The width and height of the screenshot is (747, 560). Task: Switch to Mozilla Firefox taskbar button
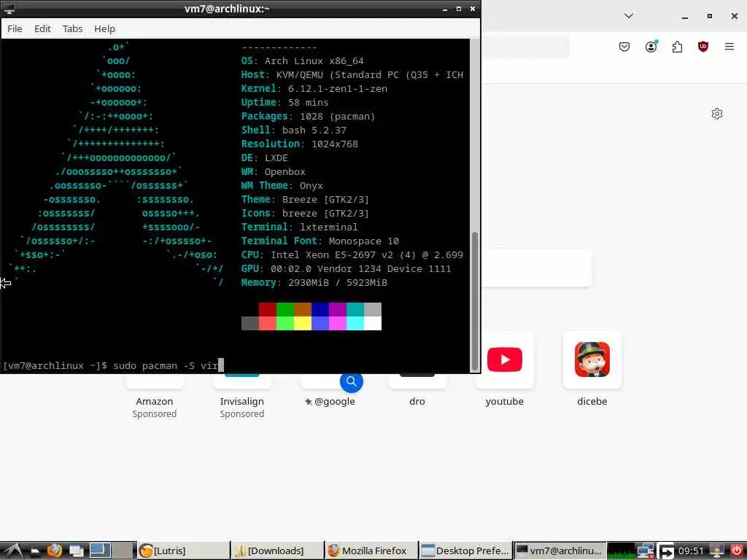click(371, 551)
